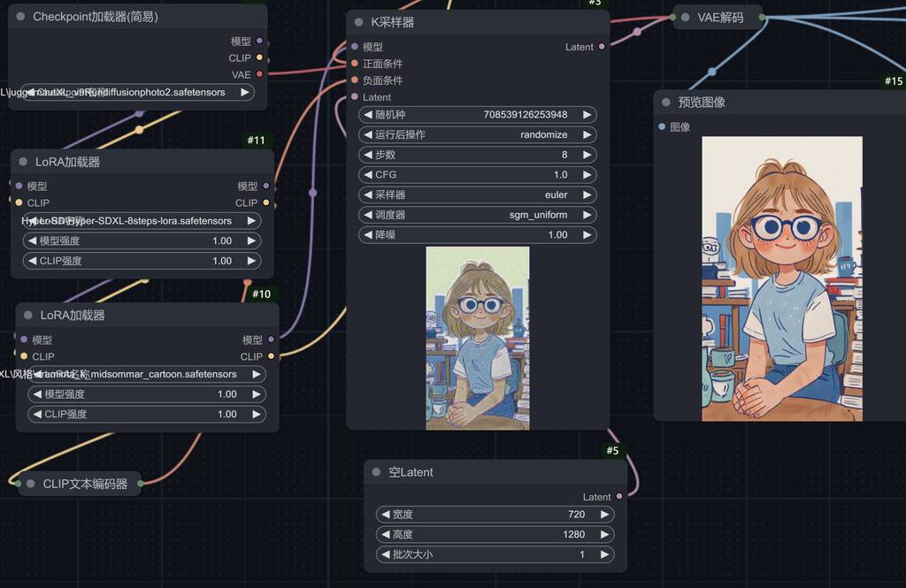Decrease 宽度 value with left arrow
The width and height of the screenshot is (906, 588).
[x=385, y=515]
